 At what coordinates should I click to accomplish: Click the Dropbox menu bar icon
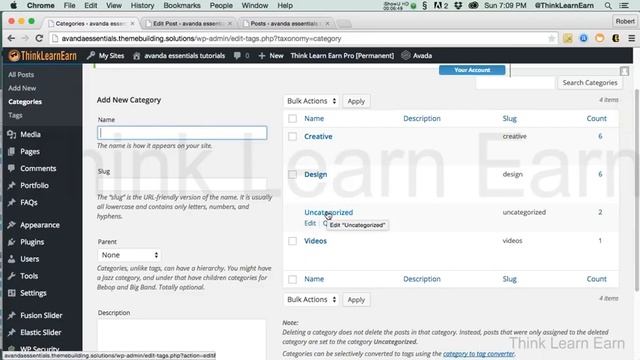(458, 5)
